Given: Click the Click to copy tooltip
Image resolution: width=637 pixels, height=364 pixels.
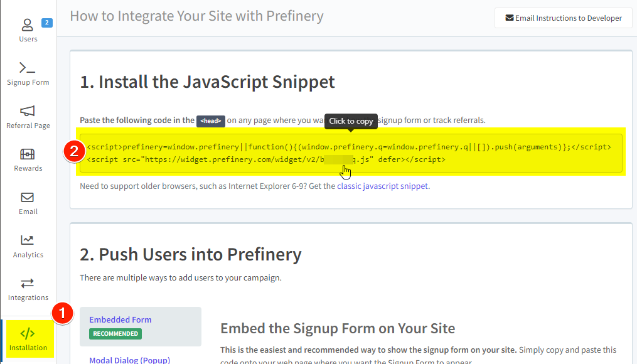Looking at the screenshot, I should click(350, 122).
